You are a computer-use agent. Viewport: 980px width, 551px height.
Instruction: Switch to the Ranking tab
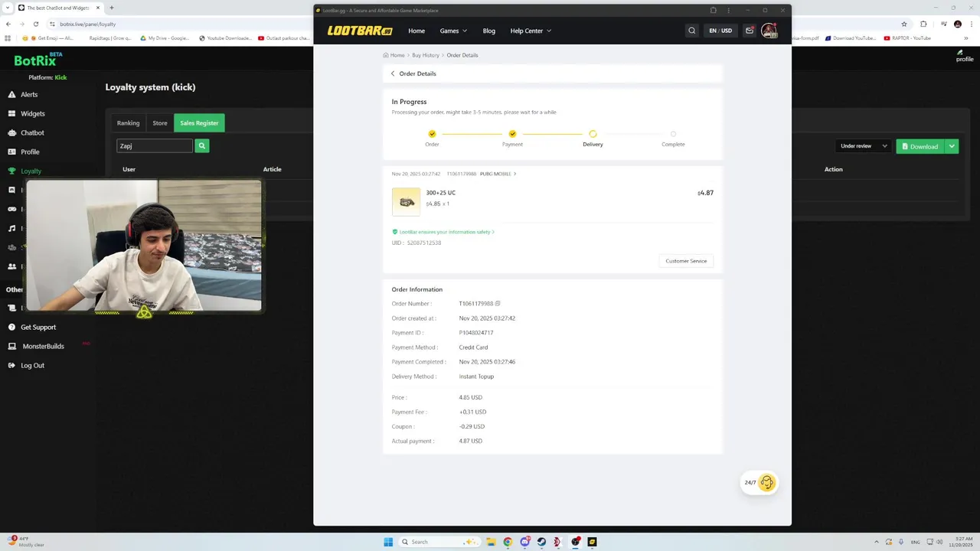(128, 122)
